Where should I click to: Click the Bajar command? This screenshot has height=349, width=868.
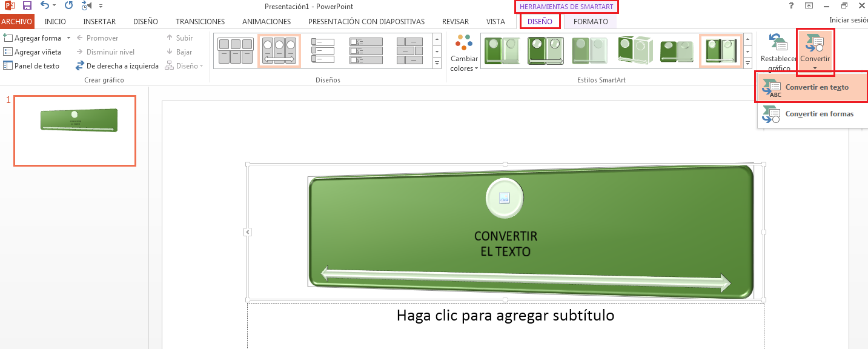pos(179,52)
